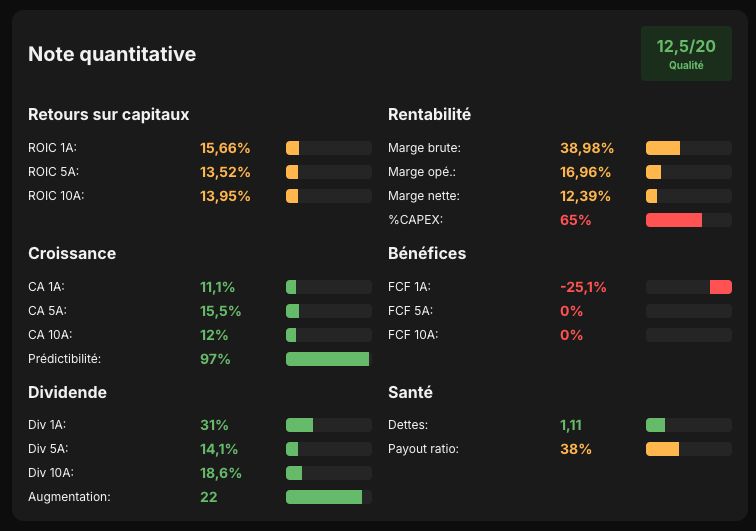This screenshot has width=756, height=531.
Task: Click the Prédictibilité 97% green bar
Action: click(328, 359)
